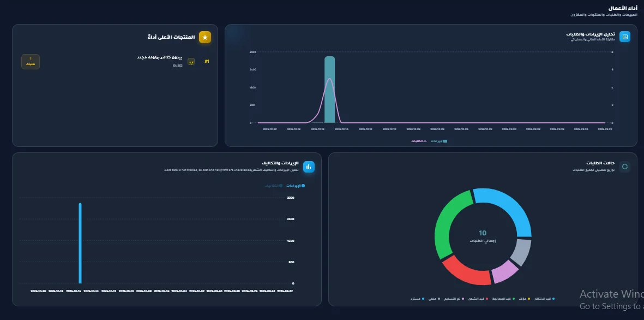Click the bar chart icon beside الإيرادات والتكاليف
This screenshot has height=320, width=644.
click(x=309, y=167)
